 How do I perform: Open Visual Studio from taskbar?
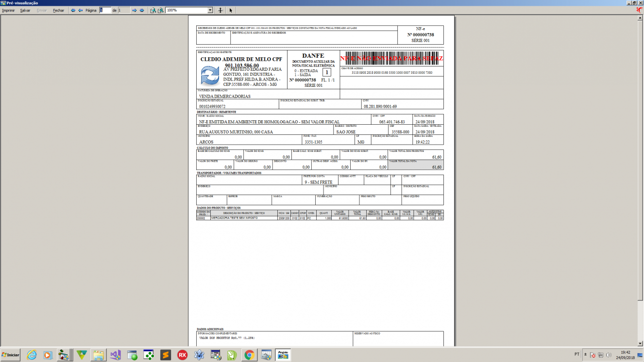tap(115, 355)
